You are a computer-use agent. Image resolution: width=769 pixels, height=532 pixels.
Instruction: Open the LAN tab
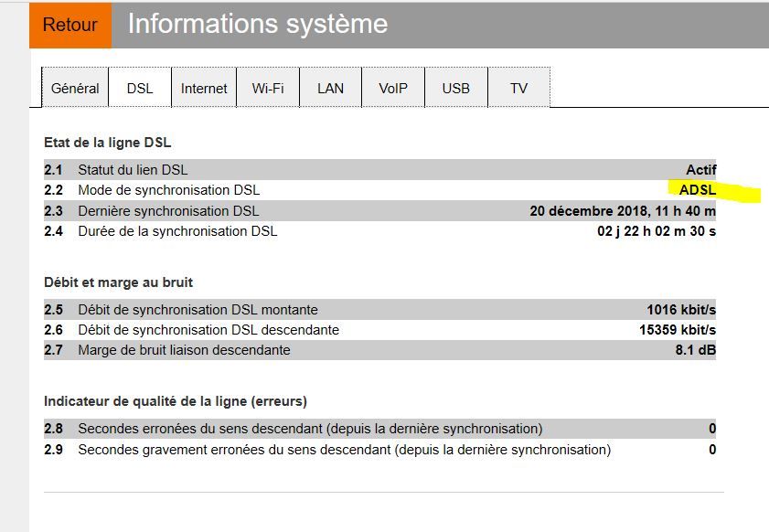tap(330, 89)
